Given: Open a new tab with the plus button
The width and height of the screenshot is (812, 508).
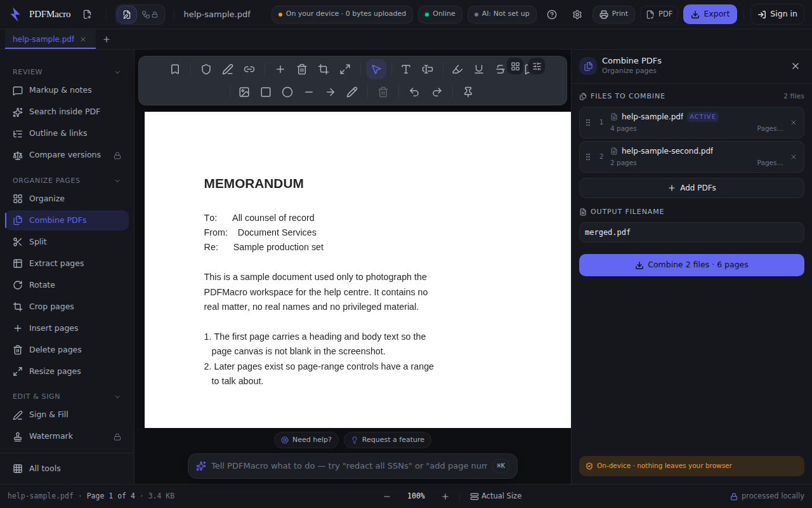Looking at the screenshot, I should [x=107, y=39].
